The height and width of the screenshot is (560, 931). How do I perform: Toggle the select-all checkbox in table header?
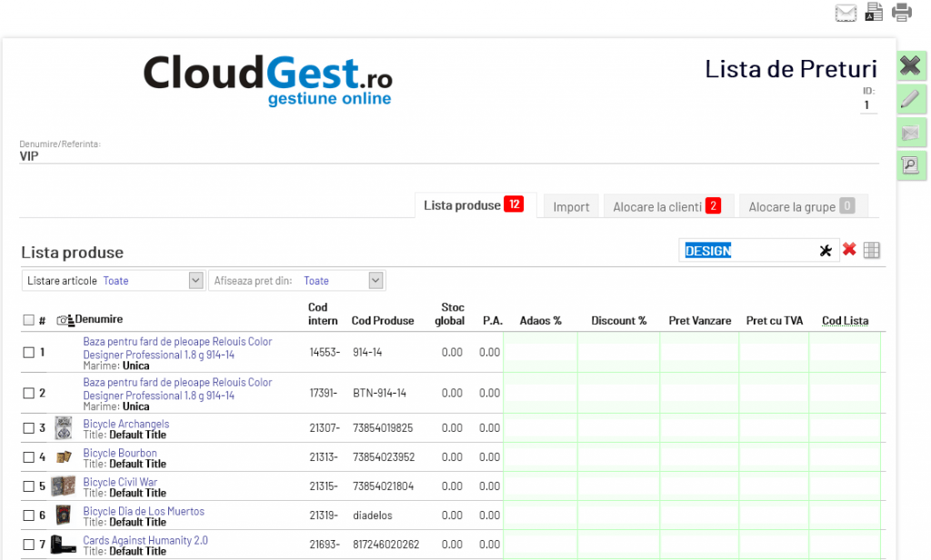click(28, 320)
